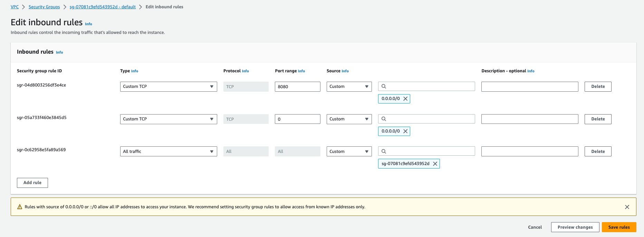
Task: Go to Security Groups breadcrumb
Action: (x=44, y=7)
